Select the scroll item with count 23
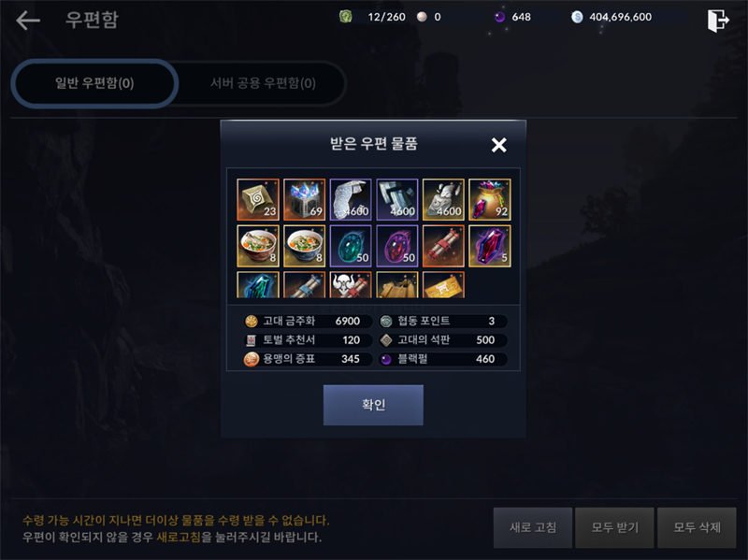748x560 pixels. (258, 199)
